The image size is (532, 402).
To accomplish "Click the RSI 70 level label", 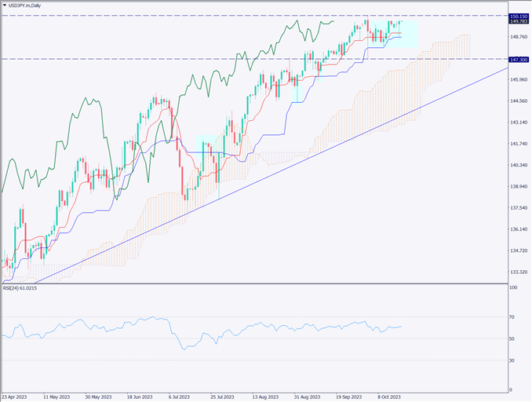I will click(x=512, y=316).
